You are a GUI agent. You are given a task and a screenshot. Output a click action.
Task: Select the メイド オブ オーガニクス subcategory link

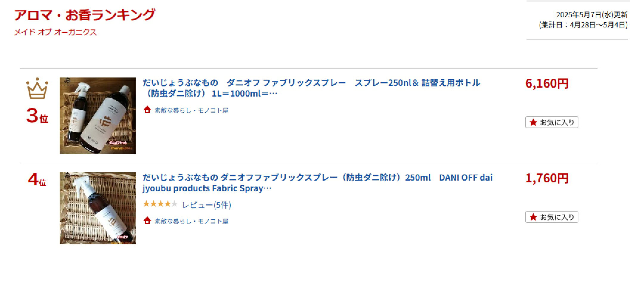coord(55,32)
